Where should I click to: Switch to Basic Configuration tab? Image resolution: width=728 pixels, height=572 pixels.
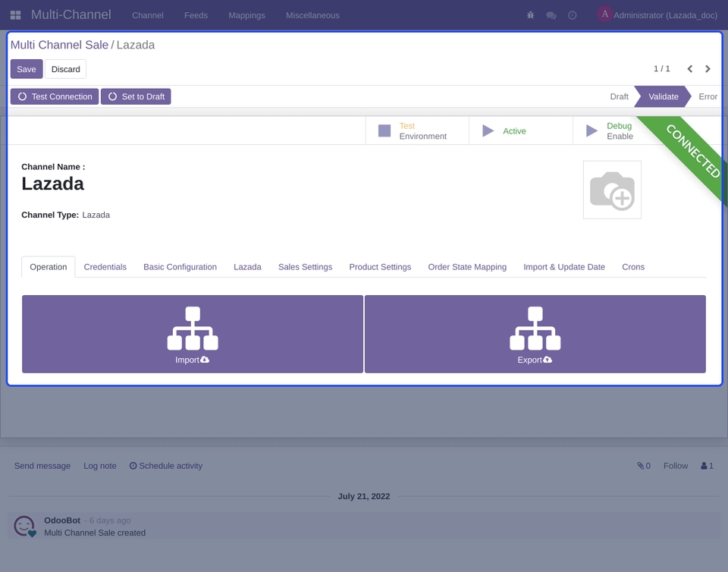click(180, 267)
